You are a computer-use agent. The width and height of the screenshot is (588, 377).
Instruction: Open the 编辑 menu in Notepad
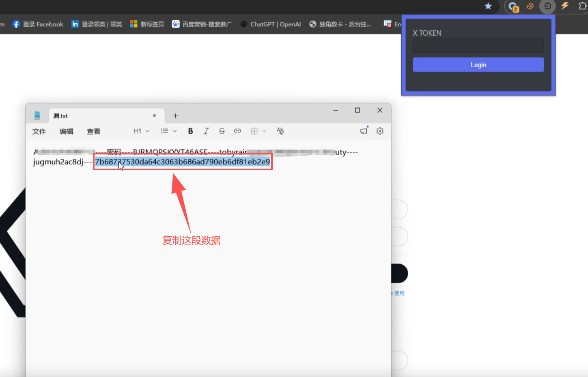click(67, 131)
